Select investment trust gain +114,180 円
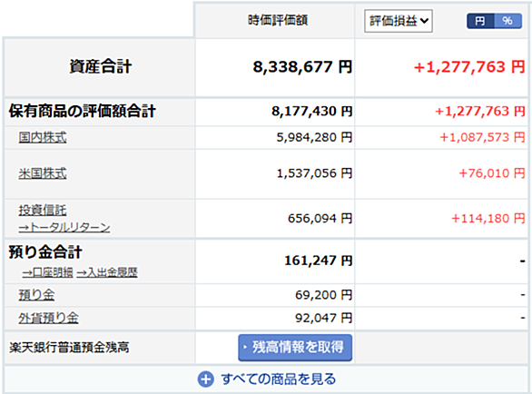Viewport: 532px width, 394px height. click(488, 218)
